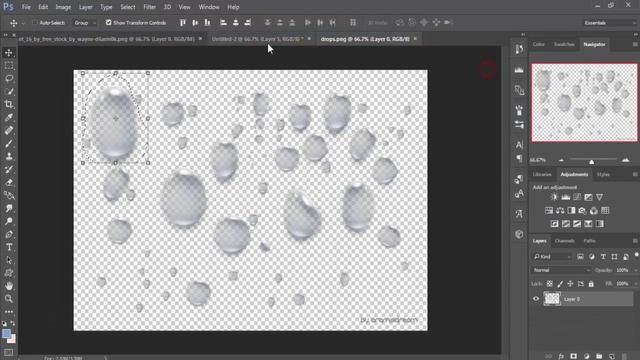This screenshot has height=360, width=640.
Task: Toggle layer filtering switch on or off
Action: (x=637, y=255)
